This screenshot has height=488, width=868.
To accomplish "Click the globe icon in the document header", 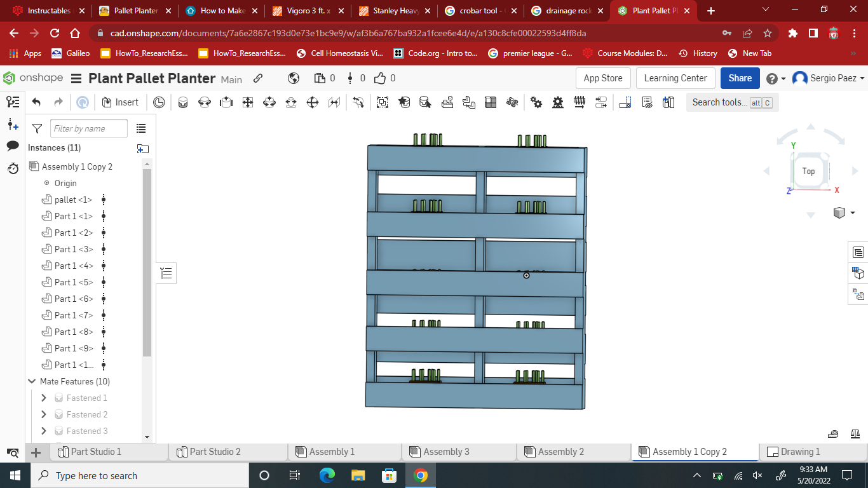I will tap(293, 78).
